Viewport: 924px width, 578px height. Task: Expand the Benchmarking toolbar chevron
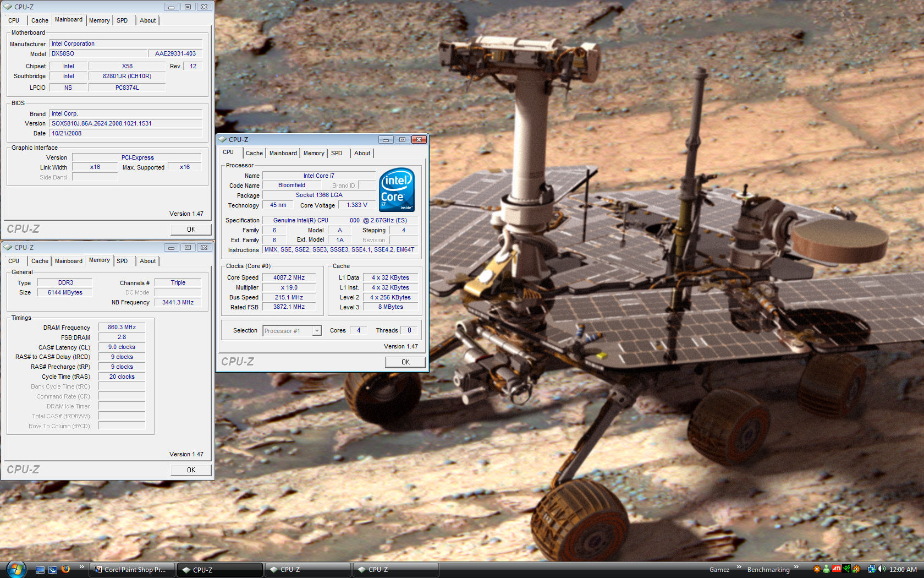[x=796, y=567]
